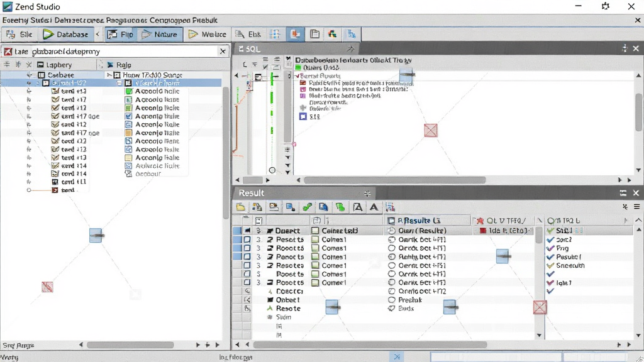Click the outlined A icon in Result toolbar

coord(357,207)
